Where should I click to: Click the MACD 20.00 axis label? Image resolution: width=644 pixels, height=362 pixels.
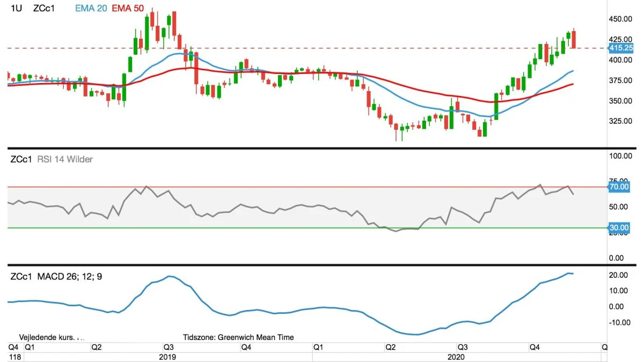click(x=619, y=275)
